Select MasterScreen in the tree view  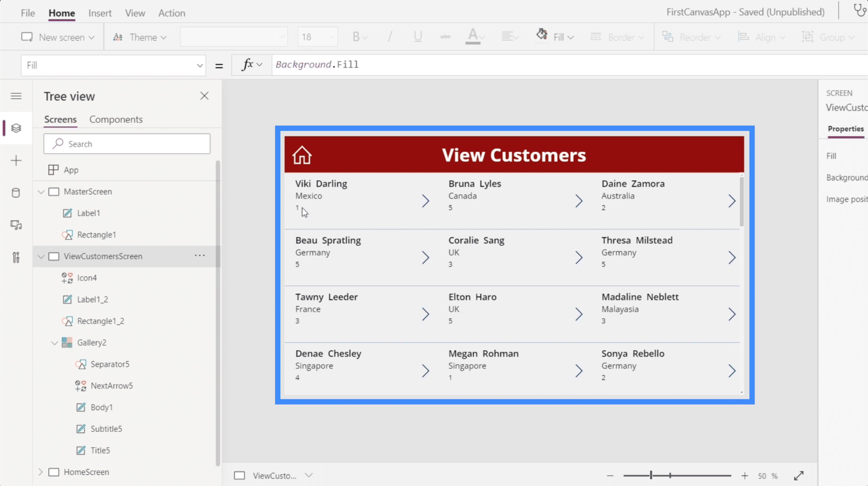click(x=86, y=191)
